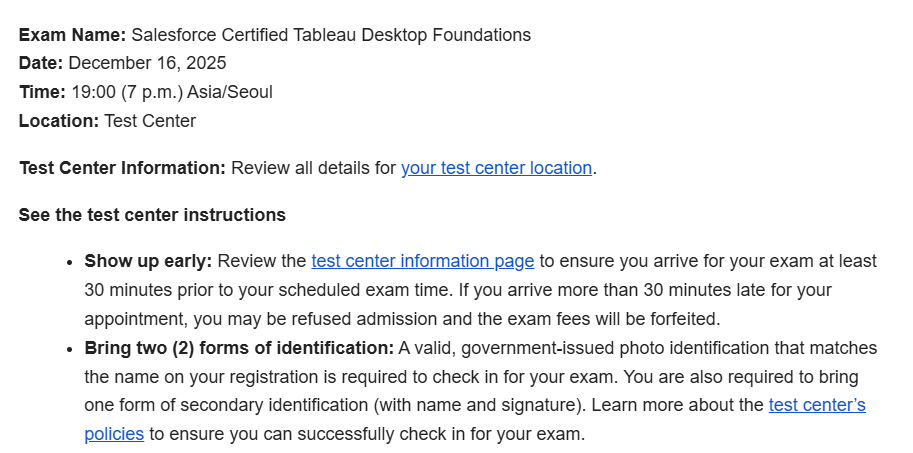Open the 'your test center location' link
This screenshot has height=453, width=913.
[496, 168]
